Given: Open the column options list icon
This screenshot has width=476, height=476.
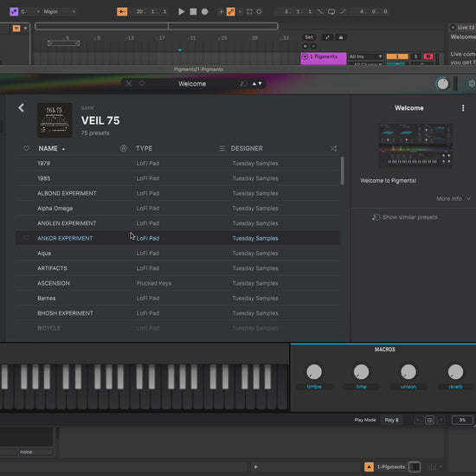Looking at the screenshot, I should pos(222,149).
